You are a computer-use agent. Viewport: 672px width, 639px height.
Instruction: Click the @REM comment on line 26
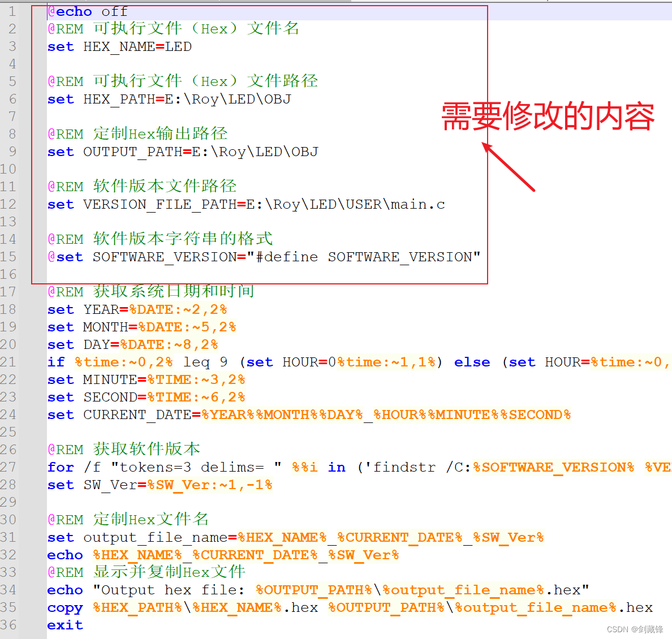[124, 449]
